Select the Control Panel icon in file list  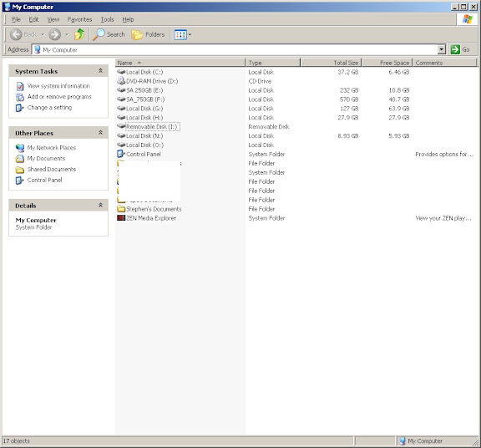pos(121,154)
